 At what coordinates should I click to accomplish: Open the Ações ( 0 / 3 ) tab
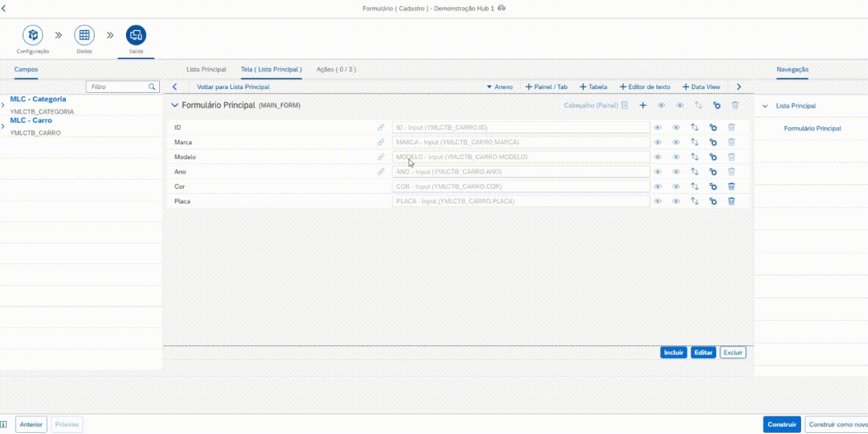point(336,69)
